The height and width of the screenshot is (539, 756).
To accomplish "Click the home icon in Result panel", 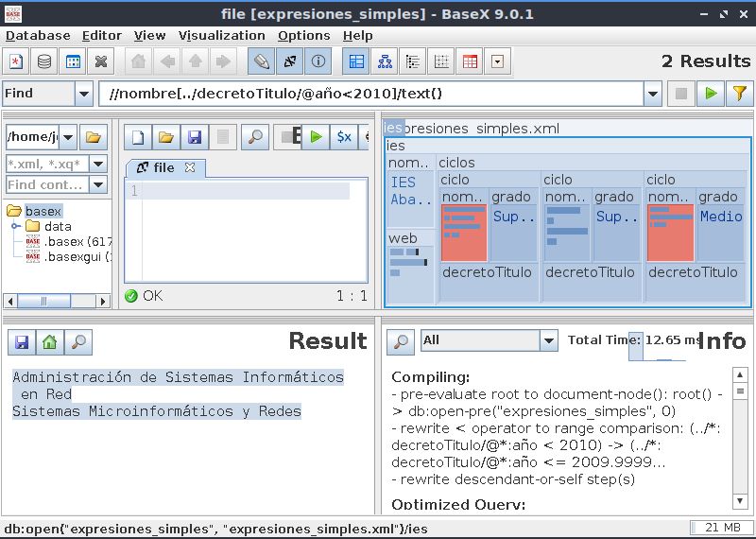I will tap(50, 342).
